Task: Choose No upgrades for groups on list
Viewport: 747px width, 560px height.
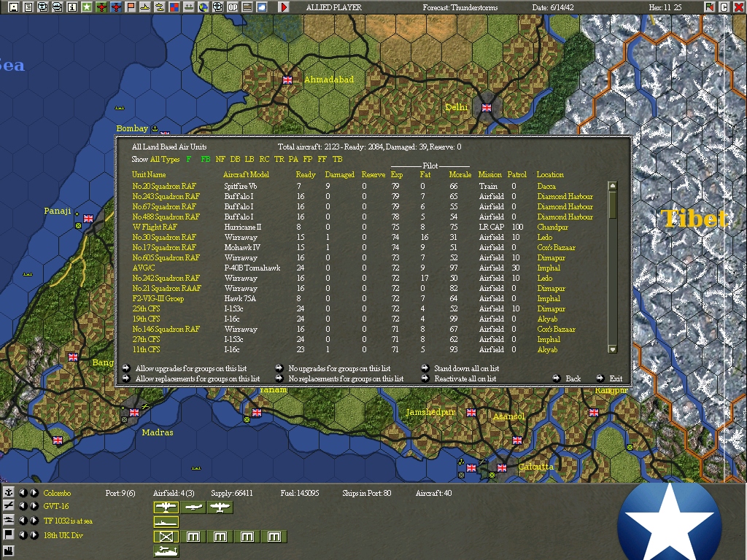Action: (339, 368)
